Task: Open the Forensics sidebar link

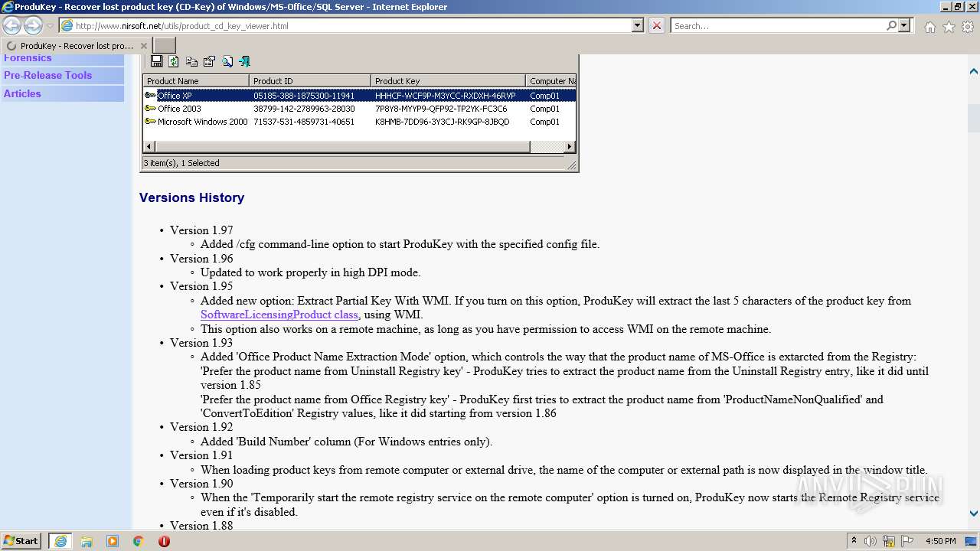Action: click(28, 58)
